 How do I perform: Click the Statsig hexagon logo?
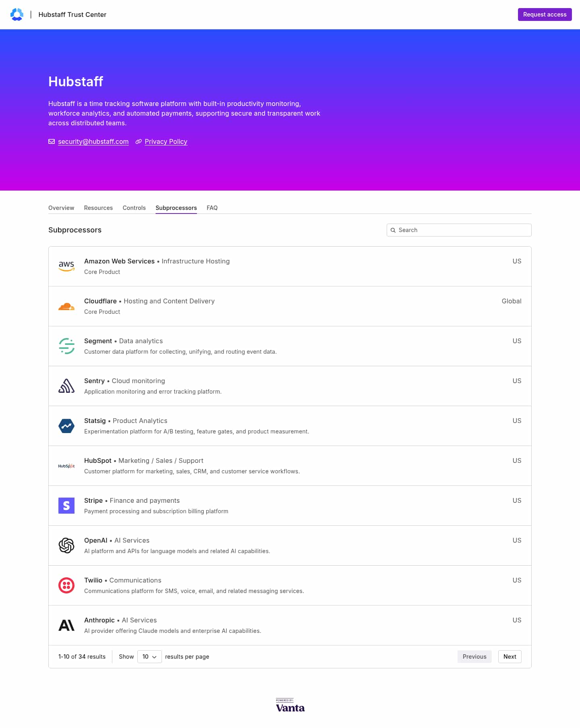[x=66, y=426]
